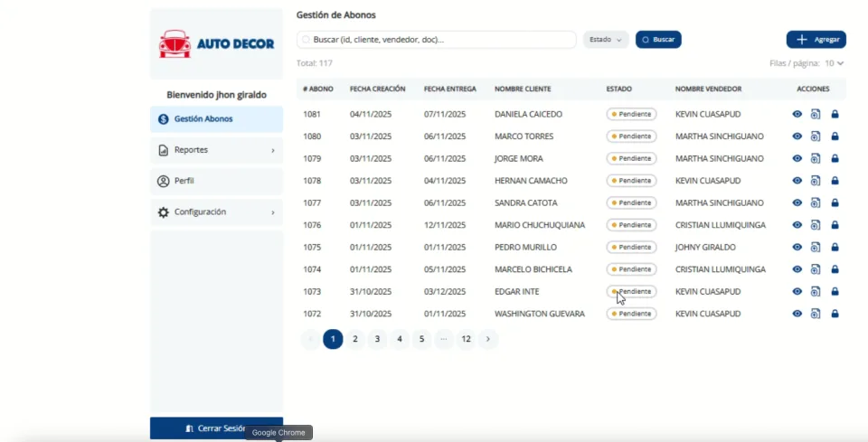
Task: Expand the Configuración submenu
Action: click(216, 212)
